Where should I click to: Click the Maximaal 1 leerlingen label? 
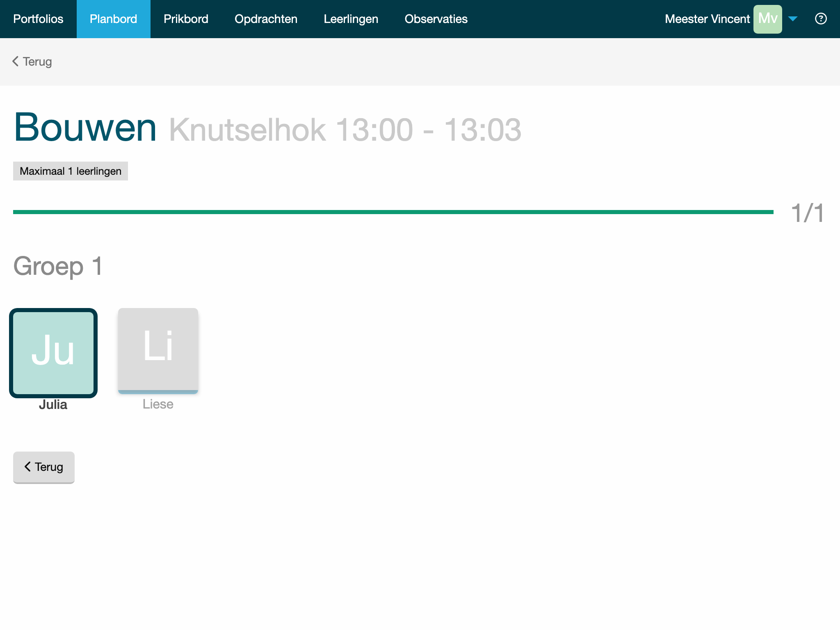(71, 171)
